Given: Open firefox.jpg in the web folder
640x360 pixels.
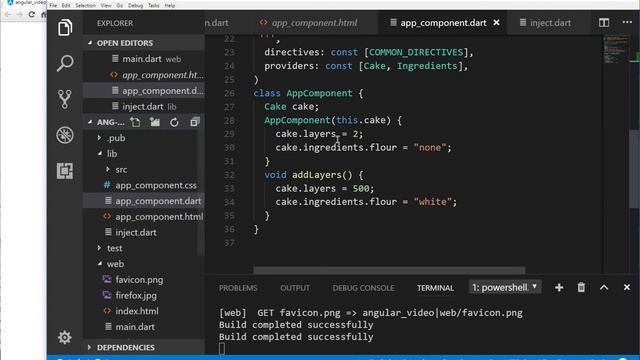Looking at the screenshot, I should [x=144, y=295].
